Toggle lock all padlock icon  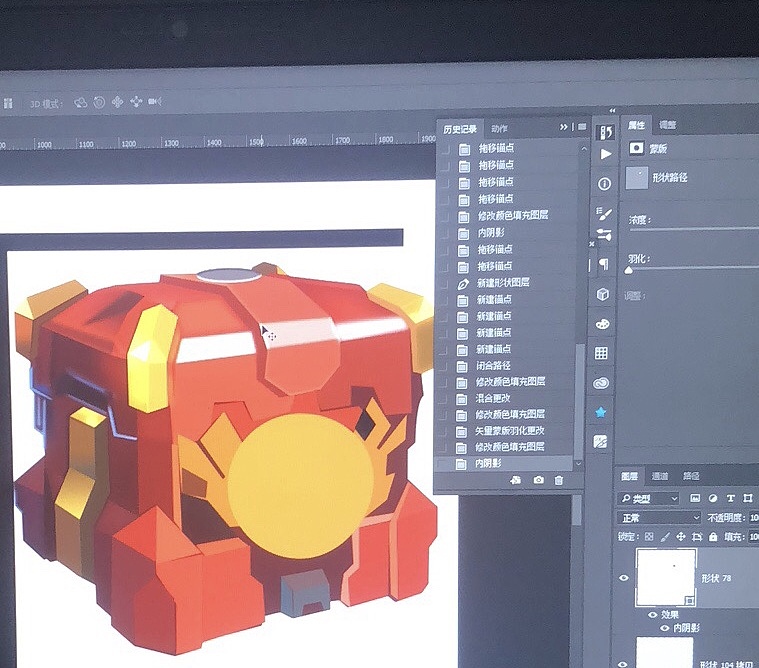click(713, 536)
